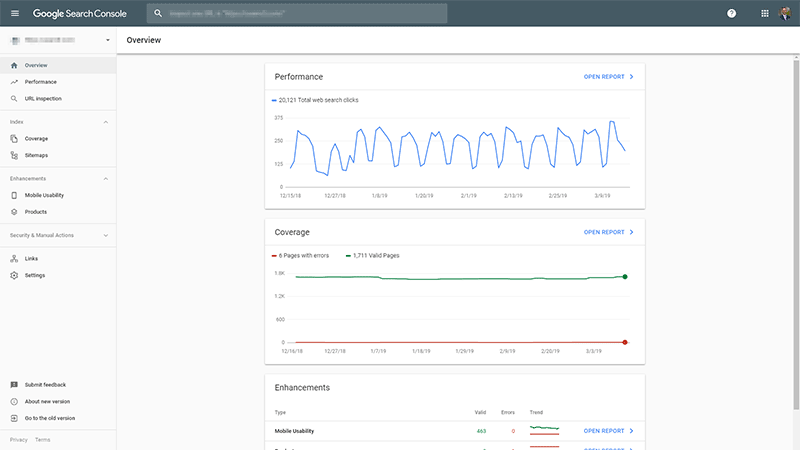The image size is (800, 450).
Task: Click the help question mark icon
Action: click(731, 14)
